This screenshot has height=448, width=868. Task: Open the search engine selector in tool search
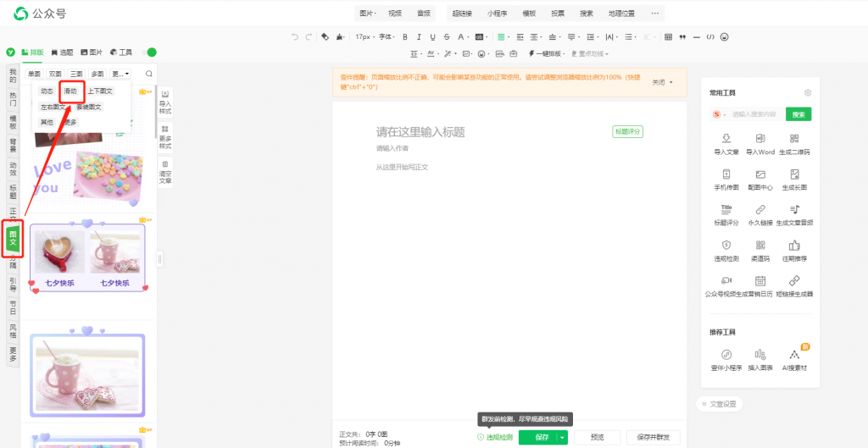coord(719,114)
